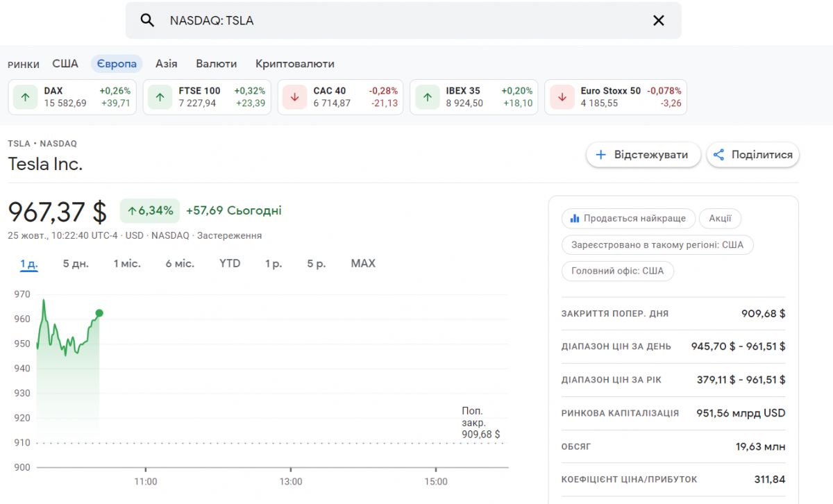Click the 13:00 time axis label
The width and height of the screenshot is (833, 504).
291,482
